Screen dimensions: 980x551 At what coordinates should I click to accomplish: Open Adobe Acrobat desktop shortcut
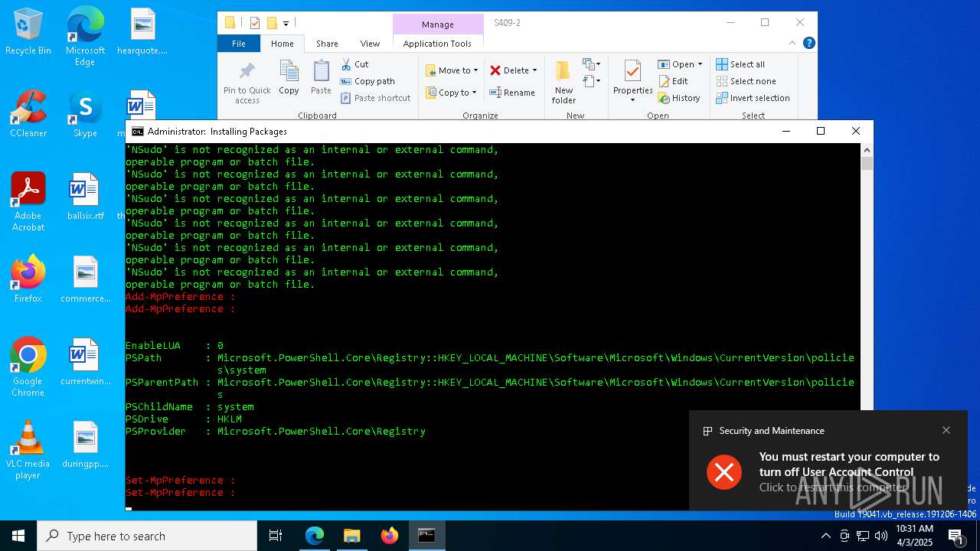coord(28,202)
